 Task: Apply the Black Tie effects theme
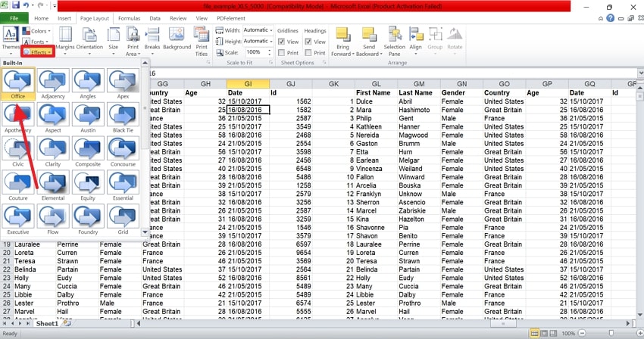pos(123,118)
